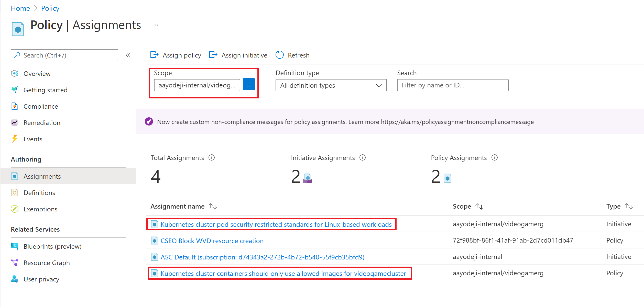The image size is (644, 307).
Task: Open the Definition type dropdown
Action: pyautogui.click(x=331, y=85)
